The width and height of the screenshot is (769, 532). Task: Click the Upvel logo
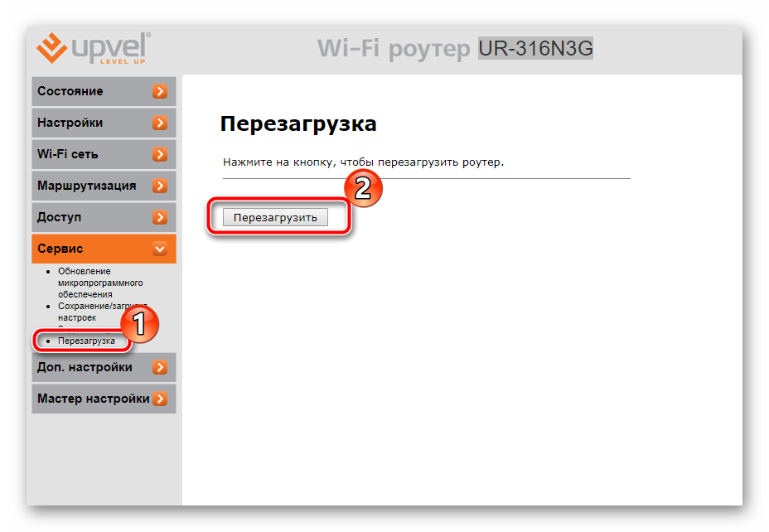coord(94,48)
